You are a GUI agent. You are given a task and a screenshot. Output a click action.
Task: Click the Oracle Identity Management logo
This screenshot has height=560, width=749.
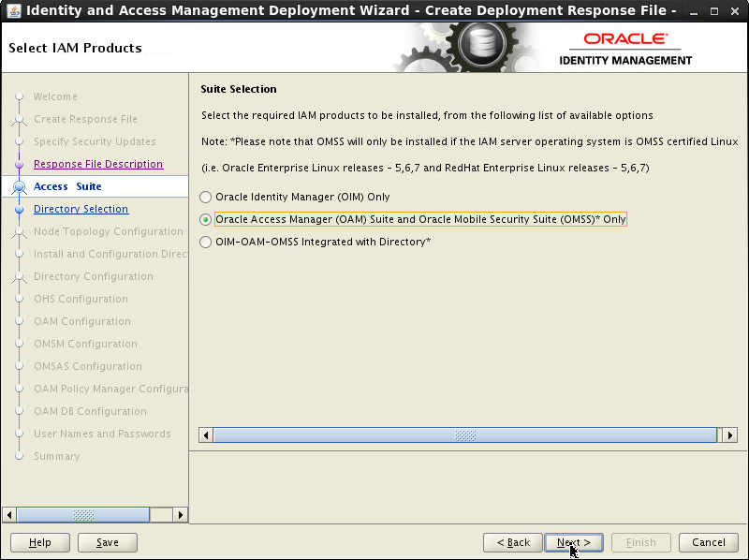[x=625, y=49]
